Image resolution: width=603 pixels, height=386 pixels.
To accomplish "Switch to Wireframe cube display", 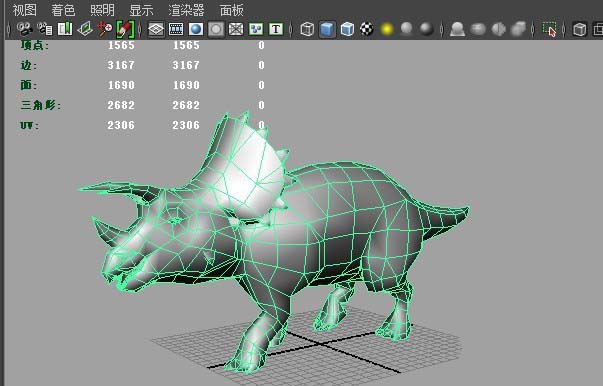I will pyautogui.click(x=307, y=29).
